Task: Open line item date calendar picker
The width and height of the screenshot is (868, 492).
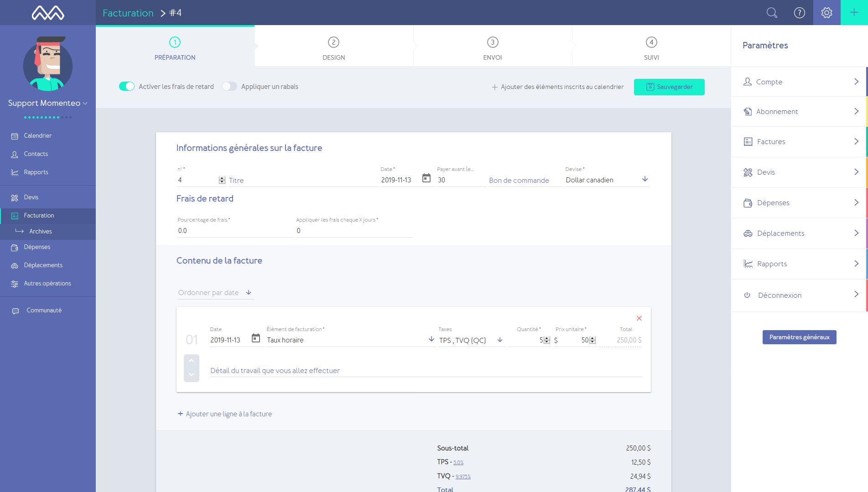Action: [256, 338]
